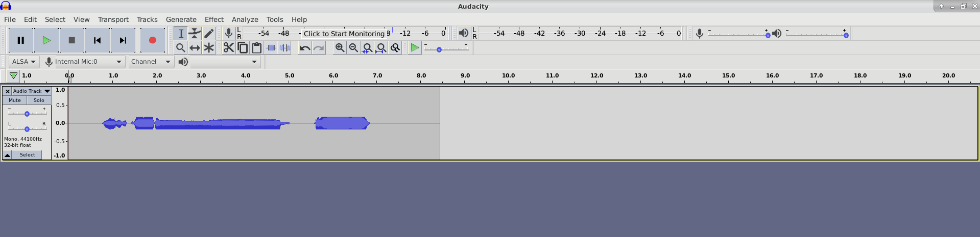980x237 pixels.
Task: Choose the Envelope tool
Action: tap(195, 34)
